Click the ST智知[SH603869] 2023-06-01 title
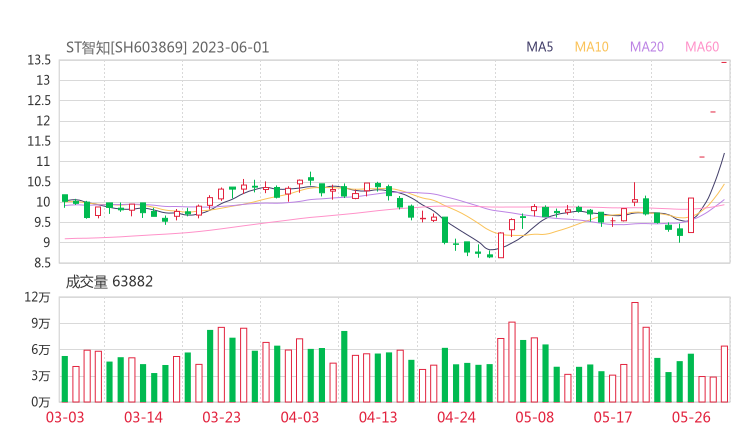The width and height of the screenshot is (740, 440). pos(168,48)
